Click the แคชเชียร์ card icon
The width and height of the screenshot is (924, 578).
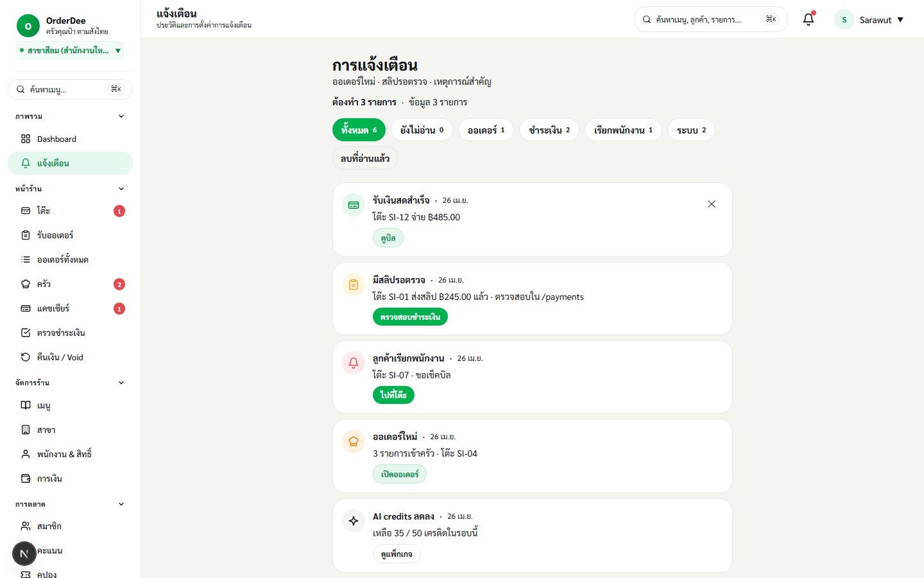(x=26, y=308)
